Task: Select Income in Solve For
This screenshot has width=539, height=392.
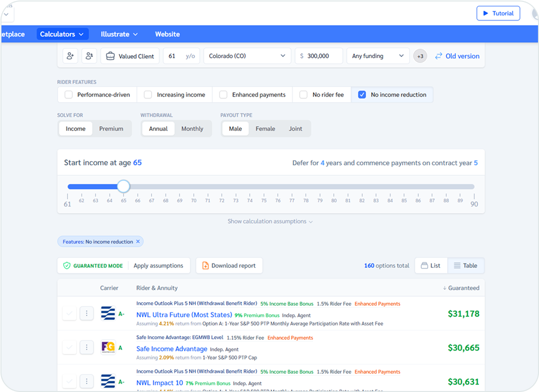Action: [x=76, y=129]
